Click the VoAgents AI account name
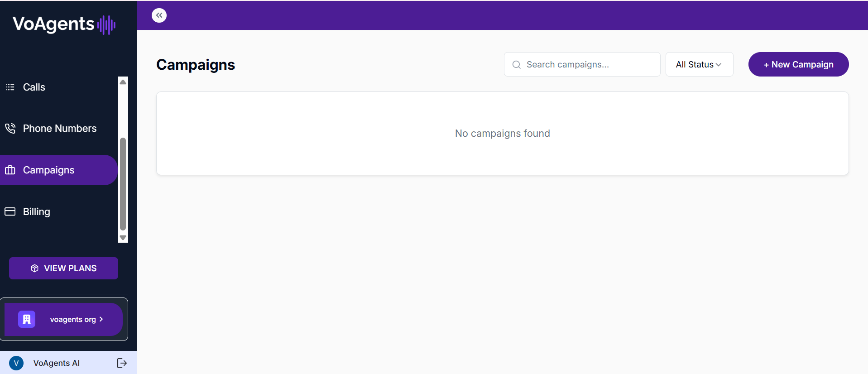 click(x=57, y=363)
